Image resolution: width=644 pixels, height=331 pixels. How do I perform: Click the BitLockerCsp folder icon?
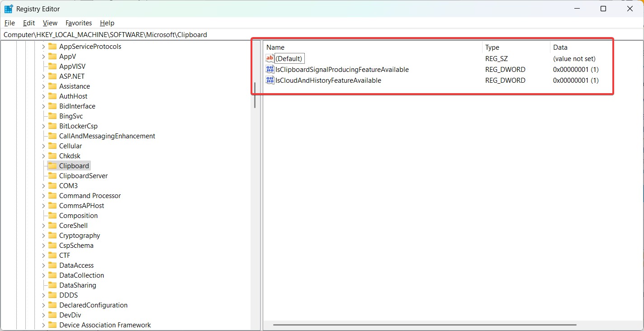click(52, 126)
